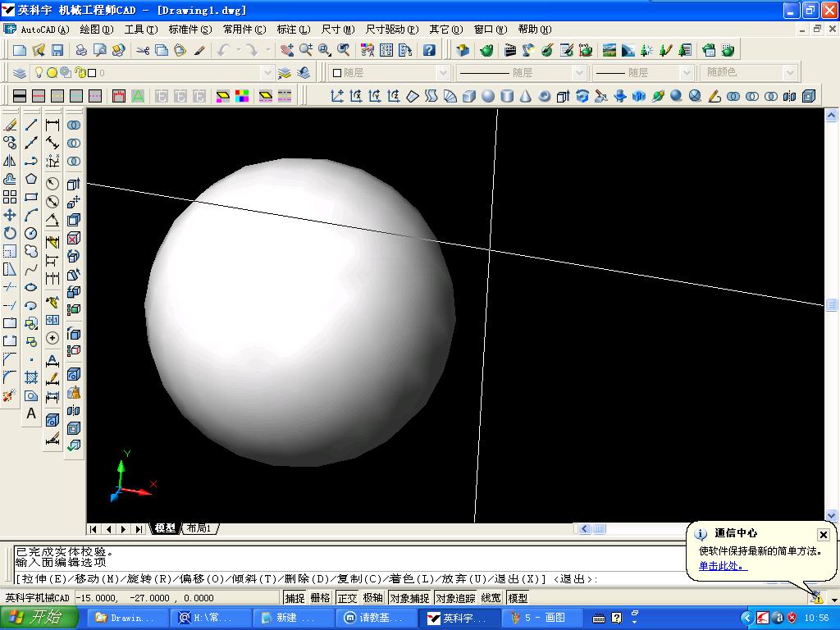840x630 pixels.
Task: Select the Erase tool in Modify toolbar
Action: [x=10, y=126]
